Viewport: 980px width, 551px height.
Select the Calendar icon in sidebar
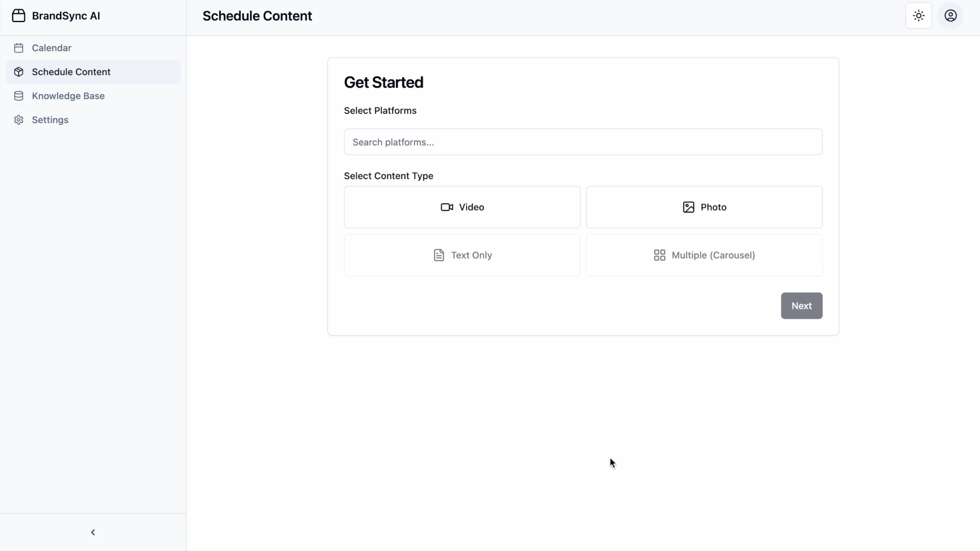(x=19, y=47)
